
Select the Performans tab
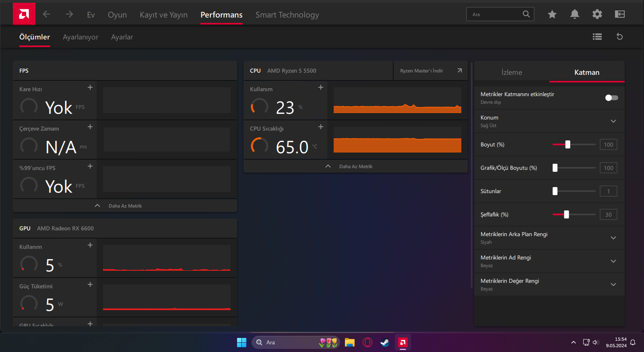pyautogui.click(x=221, y=15)
